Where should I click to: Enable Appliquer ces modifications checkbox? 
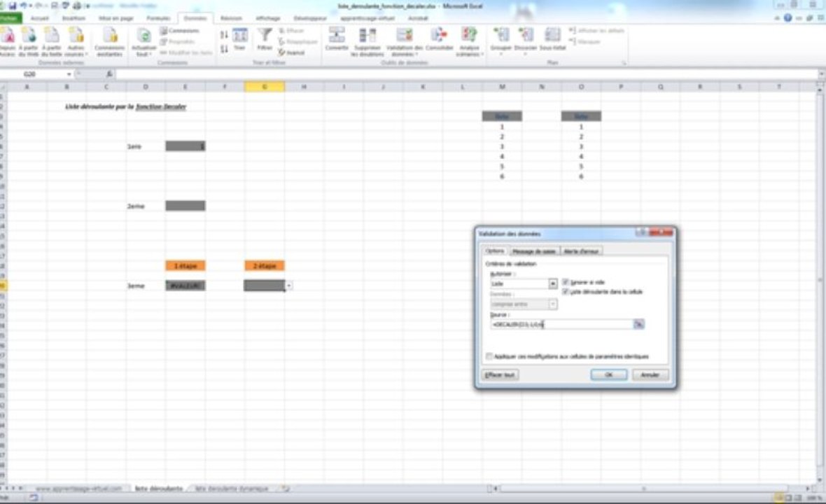489,356
